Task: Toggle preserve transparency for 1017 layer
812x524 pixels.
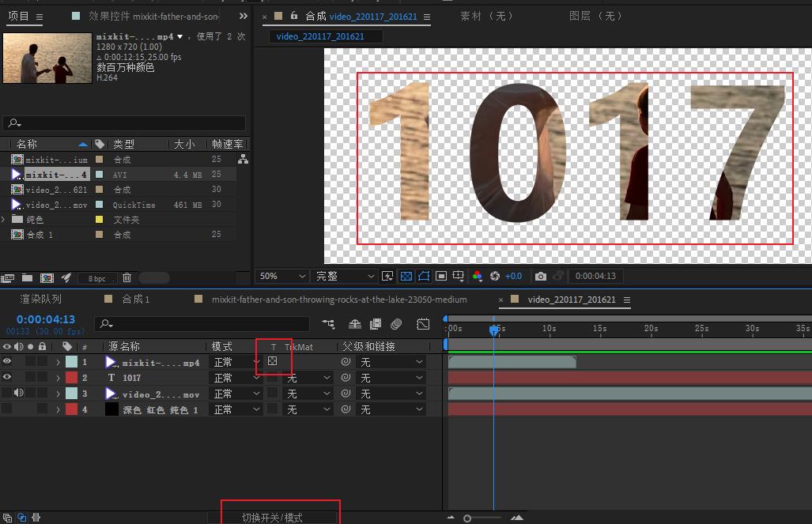Action: tap(273, 378)
